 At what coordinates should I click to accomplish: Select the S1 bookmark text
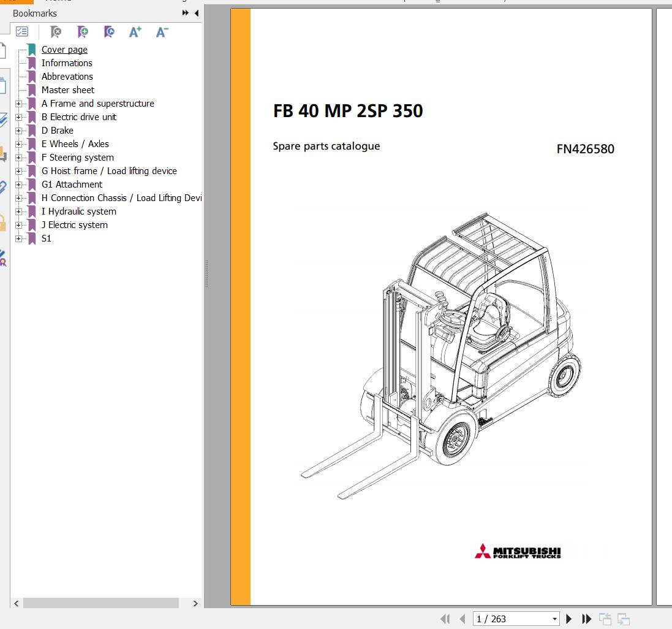(47, 238)
